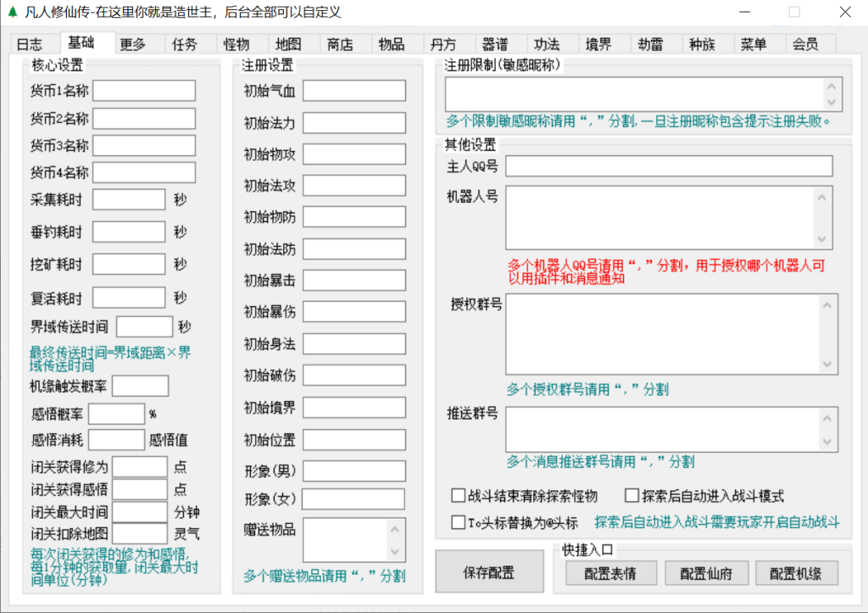This screenshot has height=613, width=868.
Task: Select the 初始气血 input box
Action: tap(353, 91)
